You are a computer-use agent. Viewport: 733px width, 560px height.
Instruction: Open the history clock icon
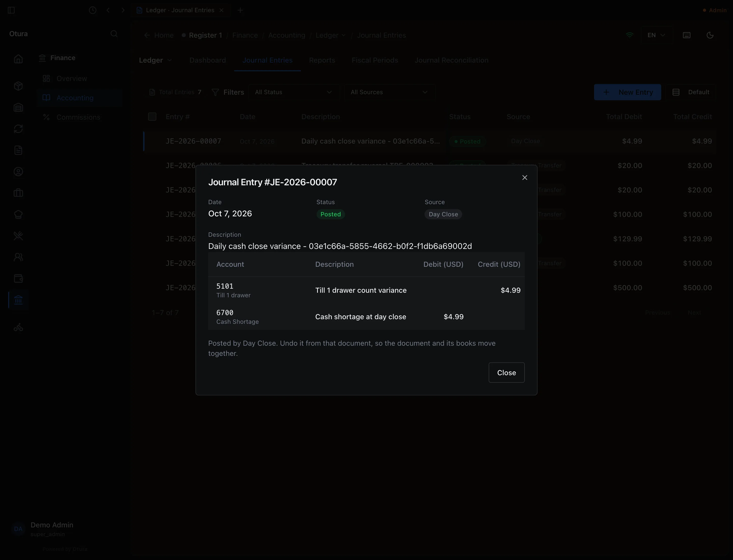pyautogui.click(x=93, y=10)
